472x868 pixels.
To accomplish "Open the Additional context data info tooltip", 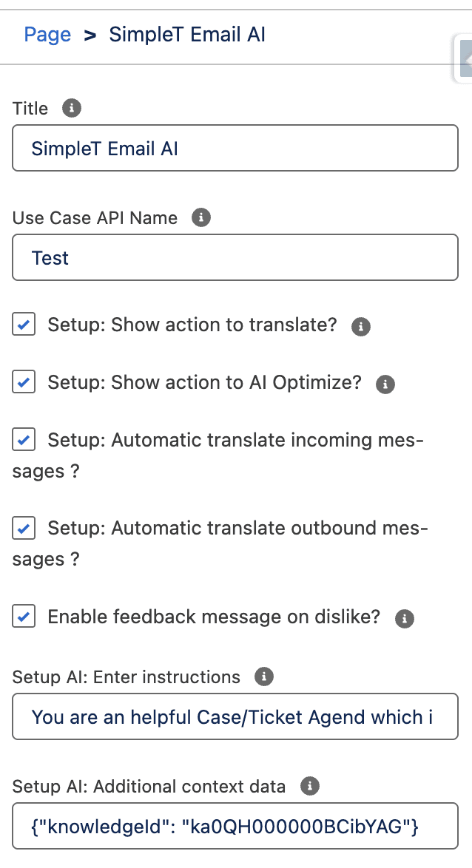I will pyautogui.click(x=309, y=787).
